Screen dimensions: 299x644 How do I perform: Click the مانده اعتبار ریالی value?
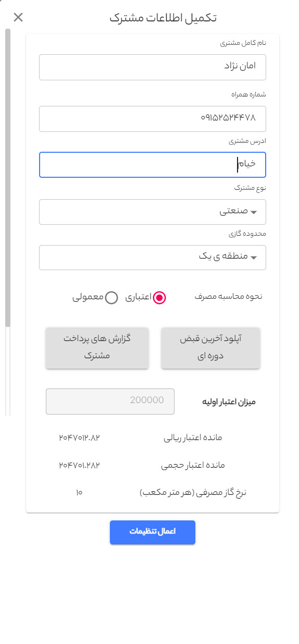(79, 437)
